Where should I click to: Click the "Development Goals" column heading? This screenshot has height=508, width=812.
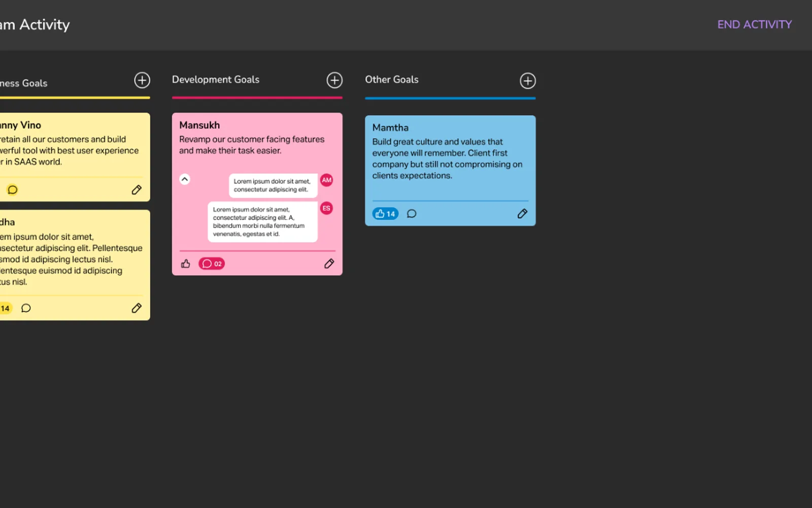[216, 80]
